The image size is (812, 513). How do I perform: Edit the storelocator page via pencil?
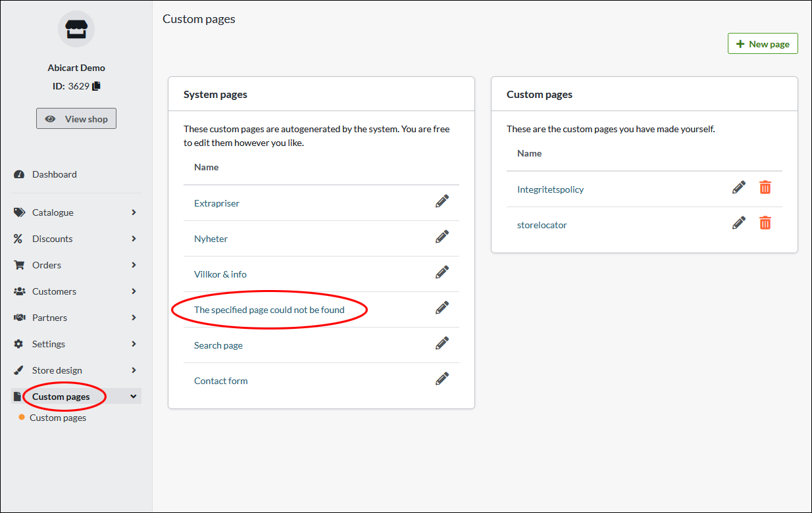[x=739, y=224]
